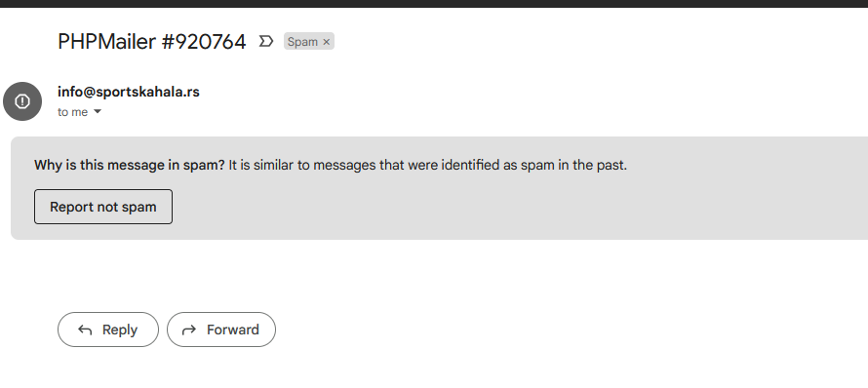
Task: Click the Reply button label
Action: [x=120, y=330]
